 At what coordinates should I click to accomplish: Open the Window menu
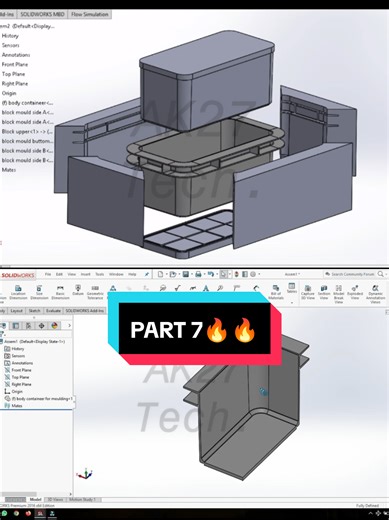point(116,274)
